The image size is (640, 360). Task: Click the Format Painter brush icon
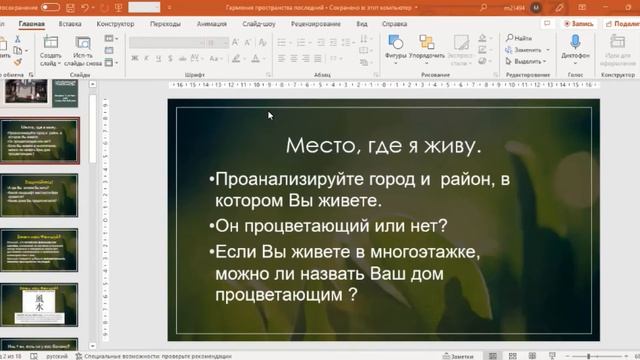18,62
